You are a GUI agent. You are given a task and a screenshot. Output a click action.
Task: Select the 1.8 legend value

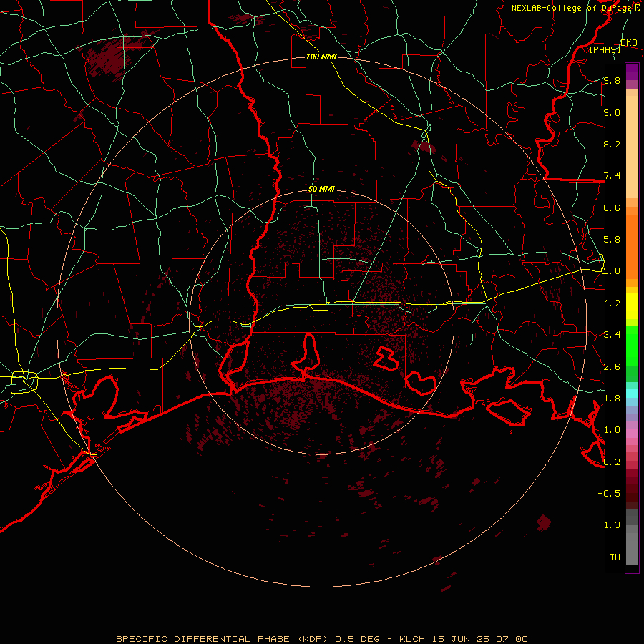612,399
